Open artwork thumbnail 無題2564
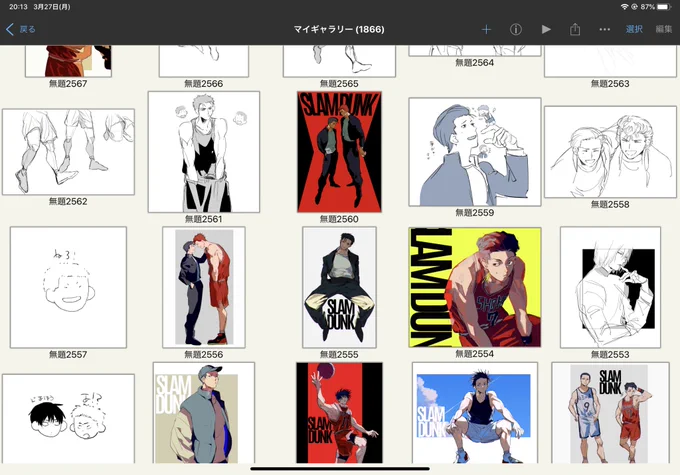 (475, 51)
